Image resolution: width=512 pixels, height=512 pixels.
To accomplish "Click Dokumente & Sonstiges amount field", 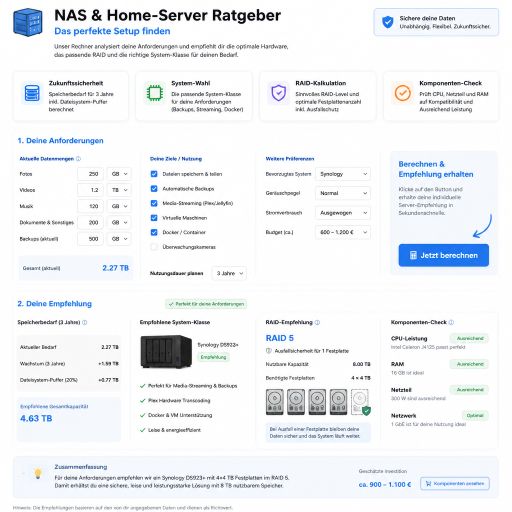I will [x=90, y=222].
